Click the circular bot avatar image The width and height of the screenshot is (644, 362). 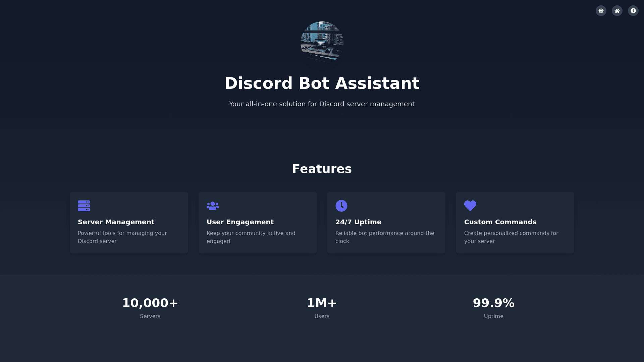click(322, 43)
